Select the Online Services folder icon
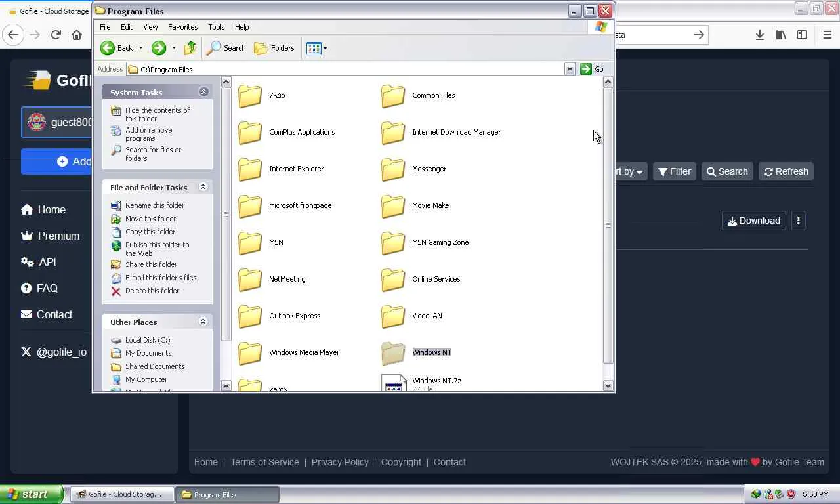This screenshot has width=840, height=504. pyautogui.click(x=393, y=280)
